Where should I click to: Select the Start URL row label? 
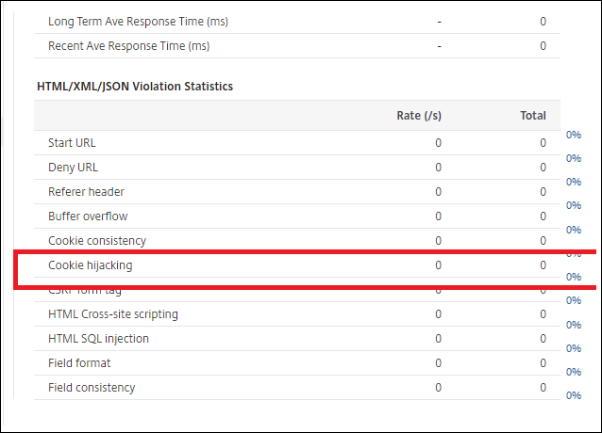coord(72,143)
